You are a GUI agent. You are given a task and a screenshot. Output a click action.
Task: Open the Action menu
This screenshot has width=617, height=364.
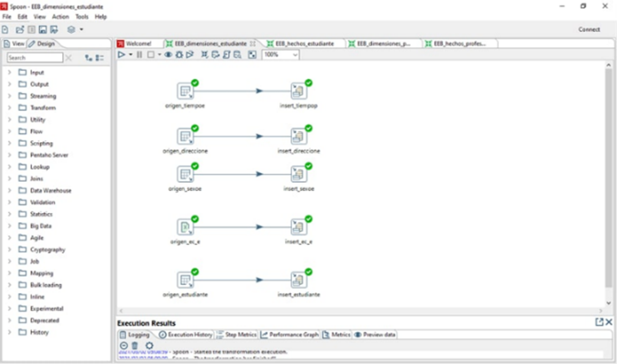click(x=60, y=16)
